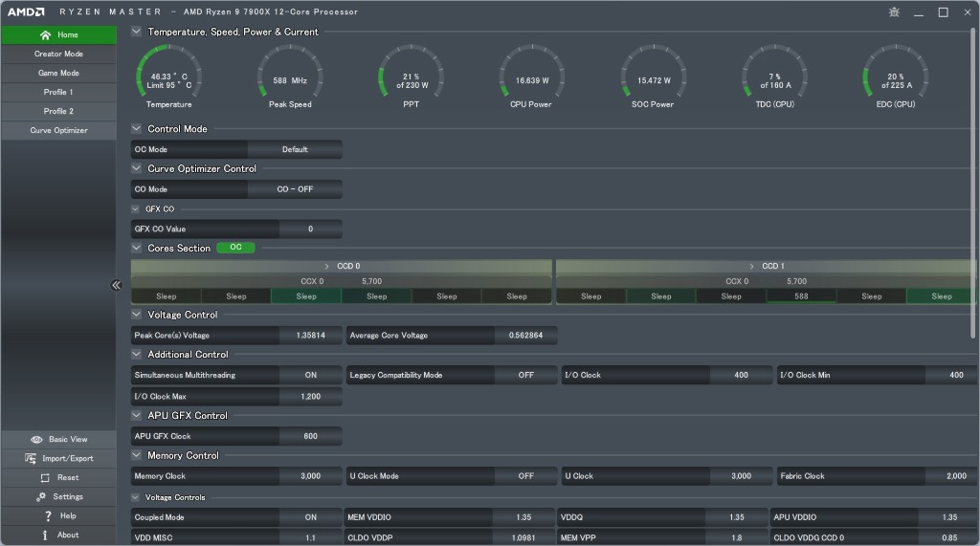
Task: Switch to Curve Optimizer tab
Action: 58,131
